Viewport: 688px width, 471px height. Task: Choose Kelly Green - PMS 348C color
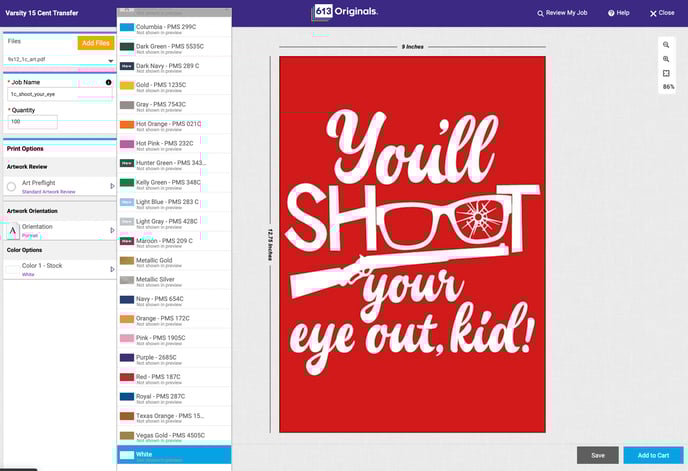click(x=174, y=183)
